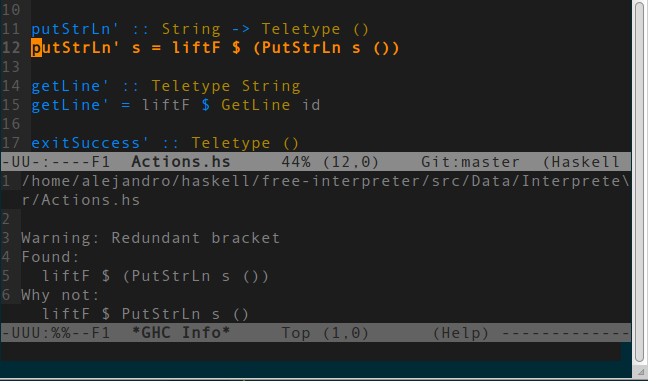Click the window resize grip in bottom corner
The width and height of the screenshot is (648, 381).
pyautogui.click(x=640, y=372)
